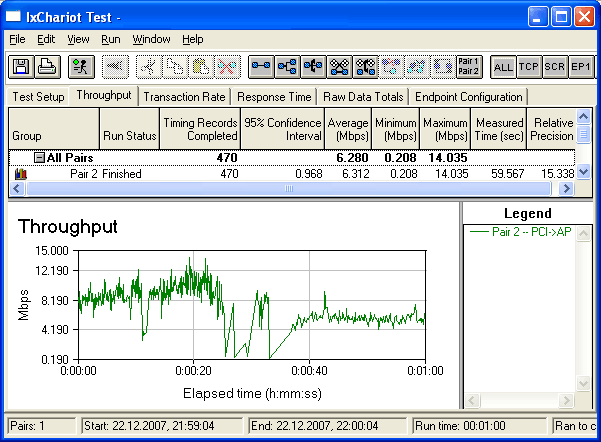Select the Pair 2 -- PCI->AP legend entry
This screenshot has width=601, height=442.
pos(520,232)
